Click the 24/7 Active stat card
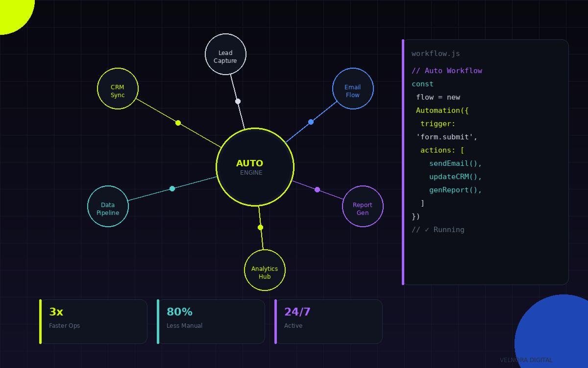Image resolution: width=588 pixels, height=368 pixels. tap(328, 321)
